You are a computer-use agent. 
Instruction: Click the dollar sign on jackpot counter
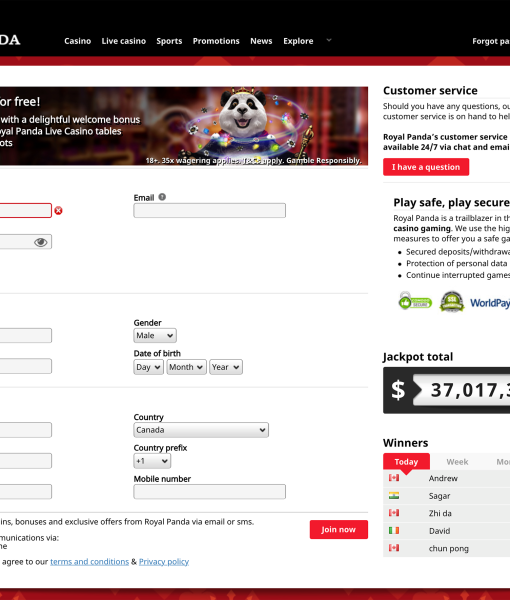[398, 390]
